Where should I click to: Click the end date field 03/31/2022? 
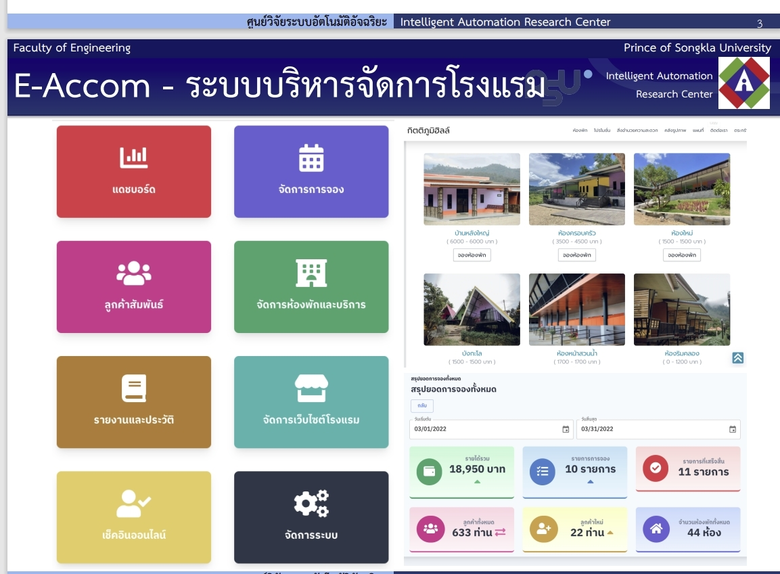pos(658,429)
